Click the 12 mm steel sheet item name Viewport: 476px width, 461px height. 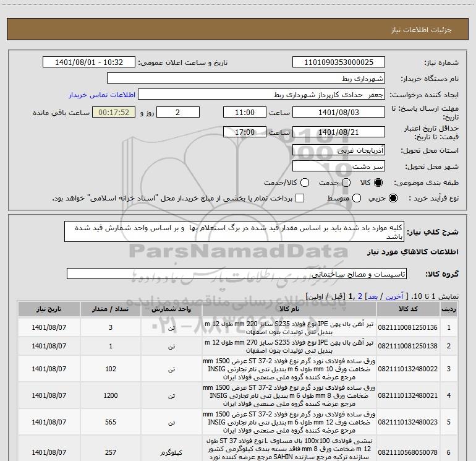(x=289, y=422)
